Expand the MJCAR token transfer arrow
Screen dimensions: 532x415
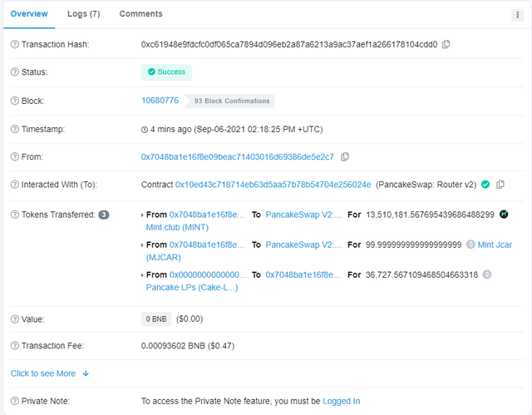[142, 245]
